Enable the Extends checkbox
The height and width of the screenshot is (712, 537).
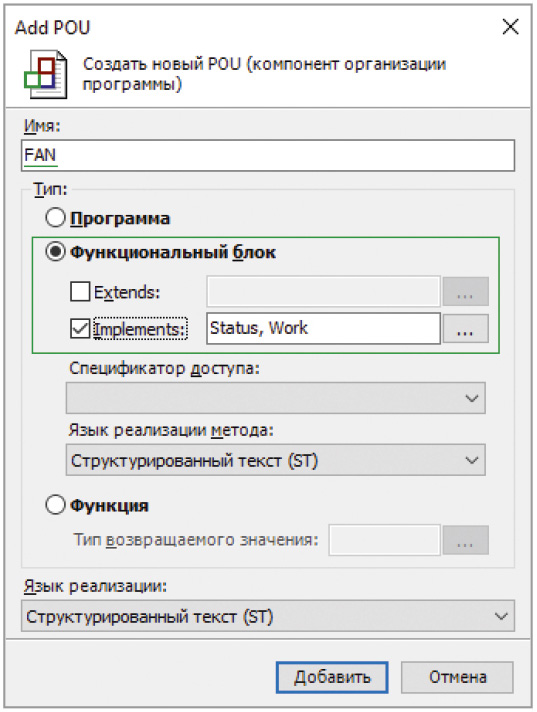80,292
